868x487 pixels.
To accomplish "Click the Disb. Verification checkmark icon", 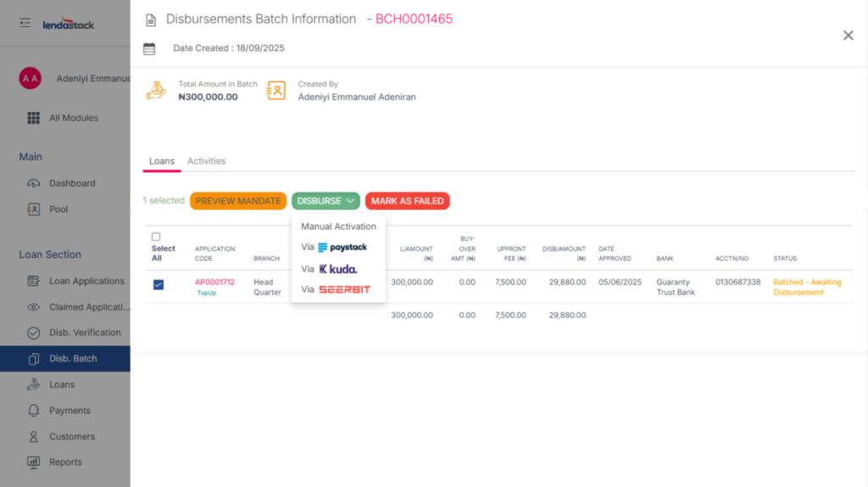I will pos(34,333).
